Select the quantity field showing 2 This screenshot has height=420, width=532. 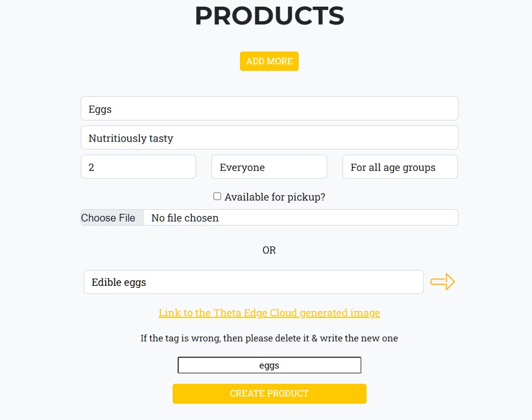click(138, 167)
